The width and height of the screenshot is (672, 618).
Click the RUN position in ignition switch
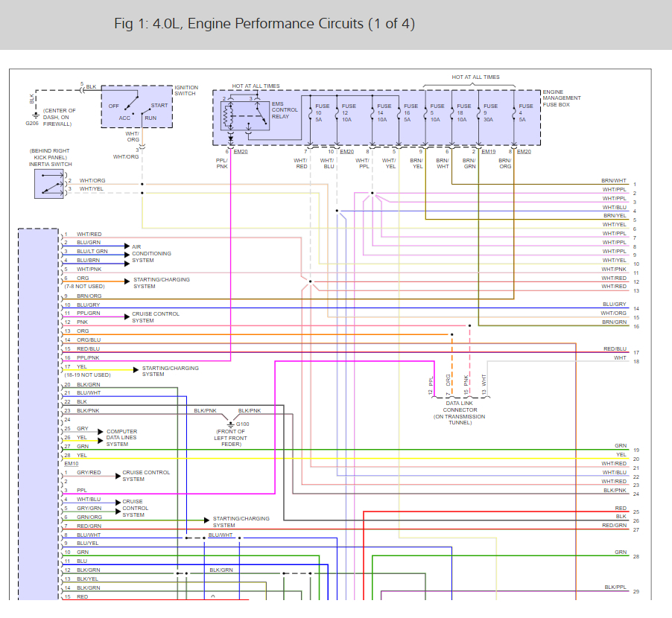pyautogui.click(x=150, y=118)
